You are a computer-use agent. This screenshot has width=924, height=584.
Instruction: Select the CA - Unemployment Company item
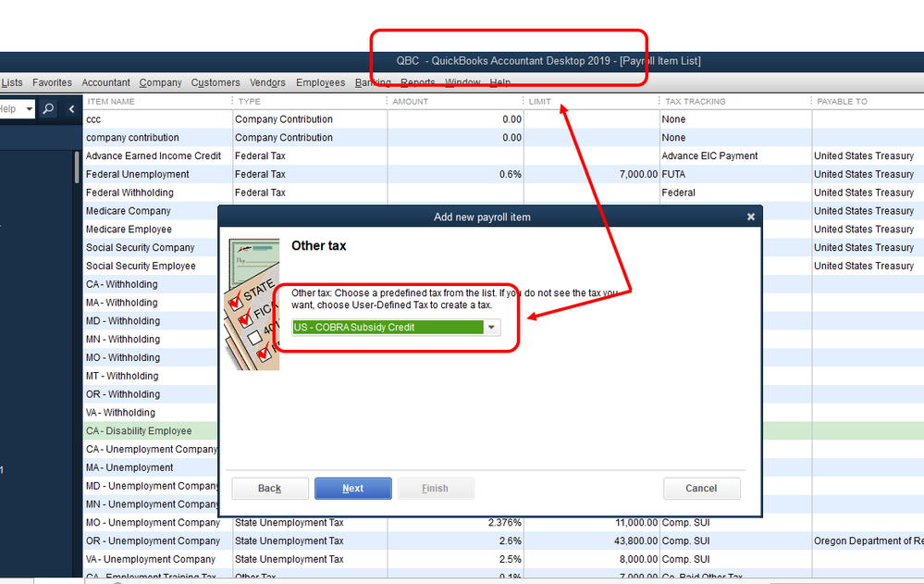pos(152,449)
